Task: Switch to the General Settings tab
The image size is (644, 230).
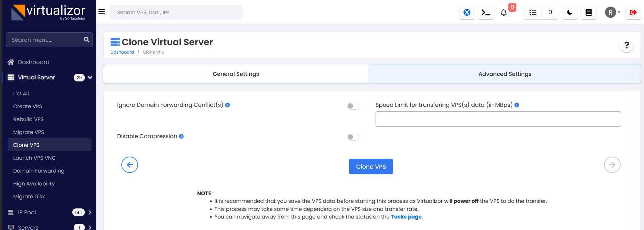Action: tap(236, 74)
